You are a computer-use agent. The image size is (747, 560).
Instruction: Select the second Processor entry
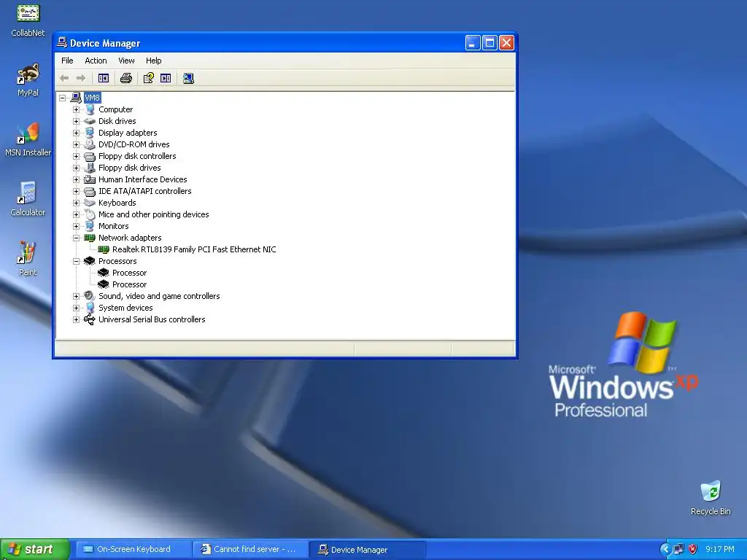click(x=129, y=284)
